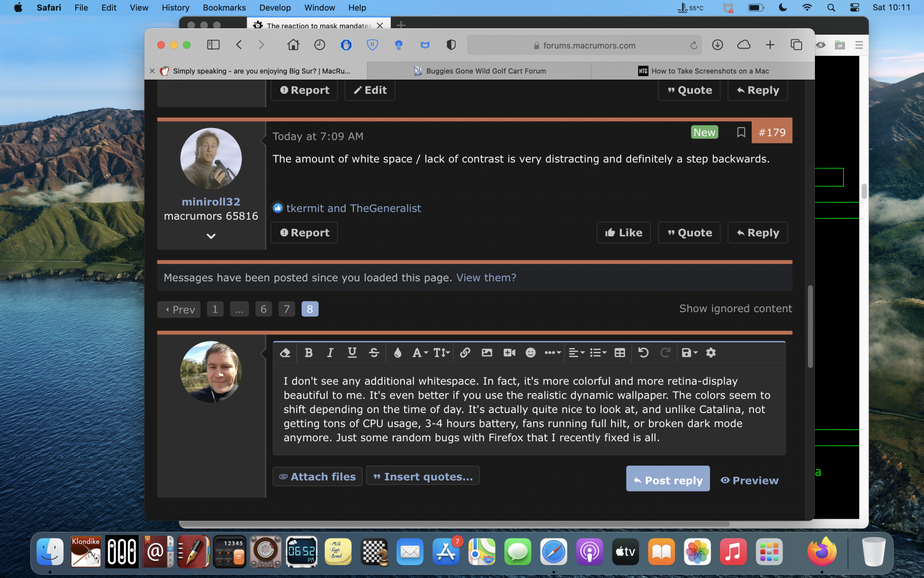Open Control Center in menu bar
The width and height of the screenshot is (924, 578).
(855, 7)
